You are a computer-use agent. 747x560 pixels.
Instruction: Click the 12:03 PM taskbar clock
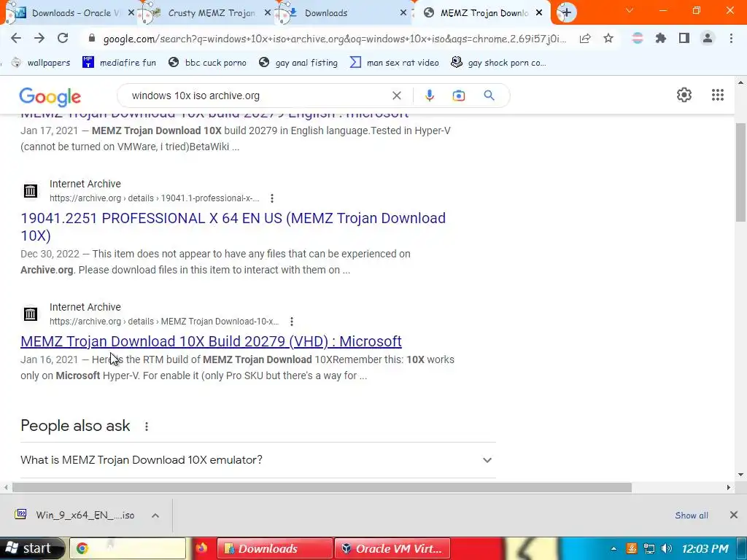click(x=705, y=548)
